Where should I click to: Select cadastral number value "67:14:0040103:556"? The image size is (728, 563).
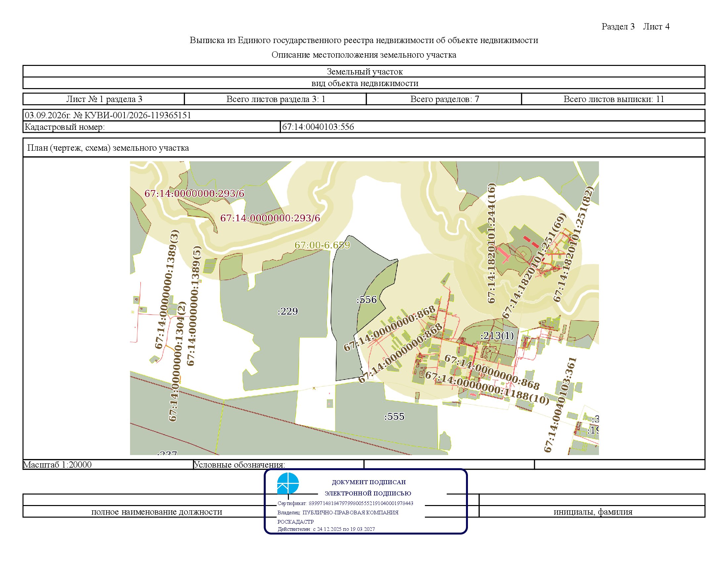[x=318, y=127]
